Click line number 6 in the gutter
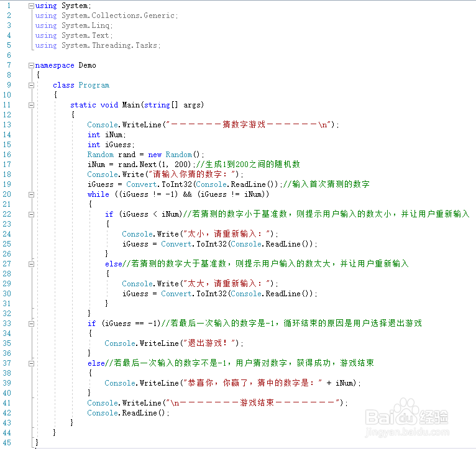Screen dimensions: 476x449 (x=9, y=55)
